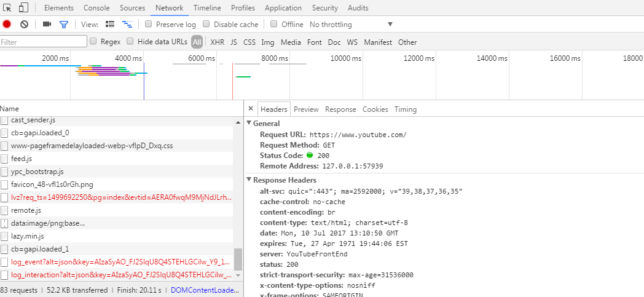
Task: Clear the network log
Action: click(x=24, y=25)
